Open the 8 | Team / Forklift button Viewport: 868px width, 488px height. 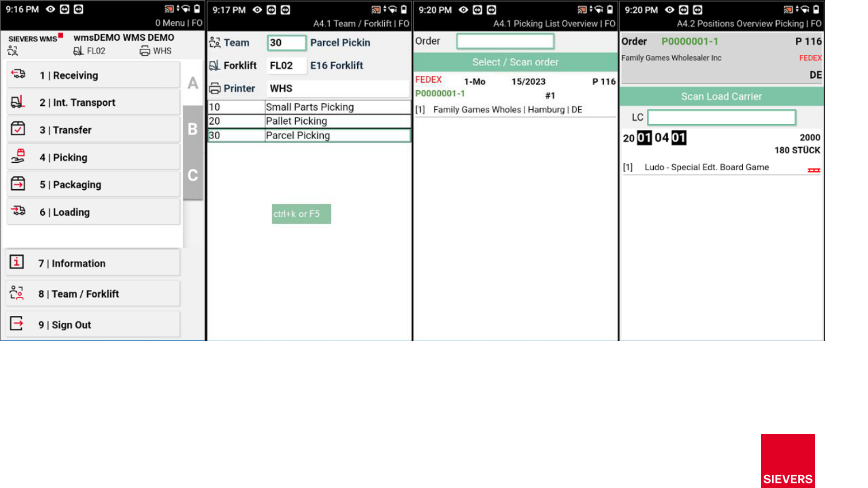[93, 294]
